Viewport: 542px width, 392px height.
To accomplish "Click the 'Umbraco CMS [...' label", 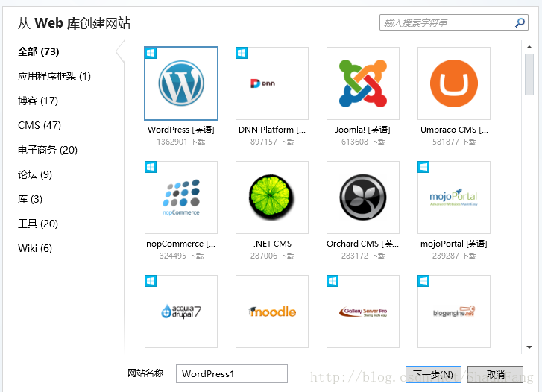I will tap(454, 130).
